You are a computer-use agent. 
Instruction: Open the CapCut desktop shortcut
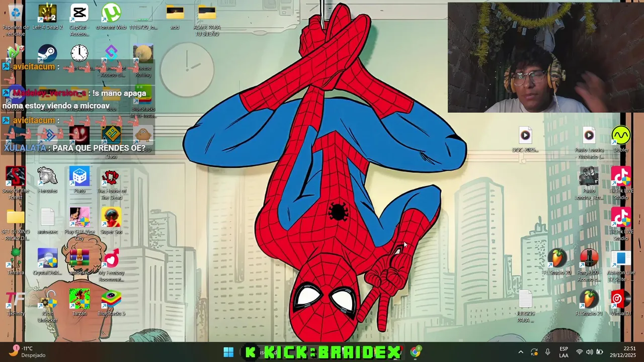pyautogui.click(x=79, y=13)
